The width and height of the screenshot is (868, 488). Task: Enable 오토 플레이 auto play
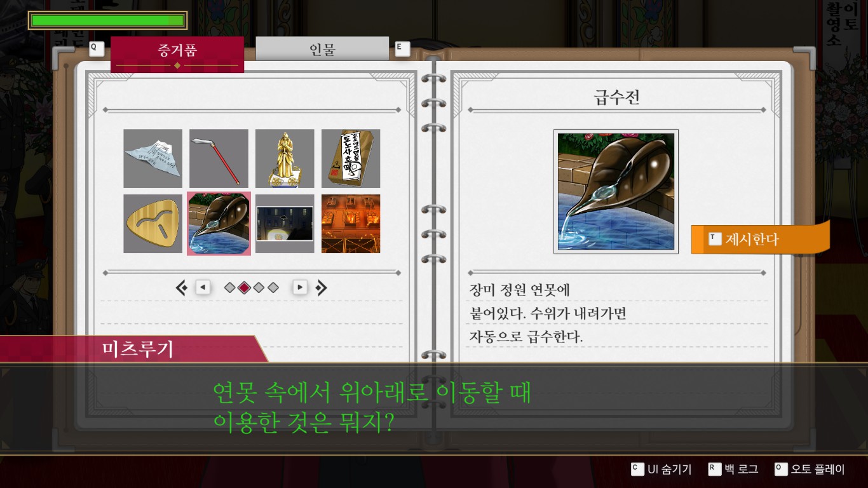click(810, 470)
